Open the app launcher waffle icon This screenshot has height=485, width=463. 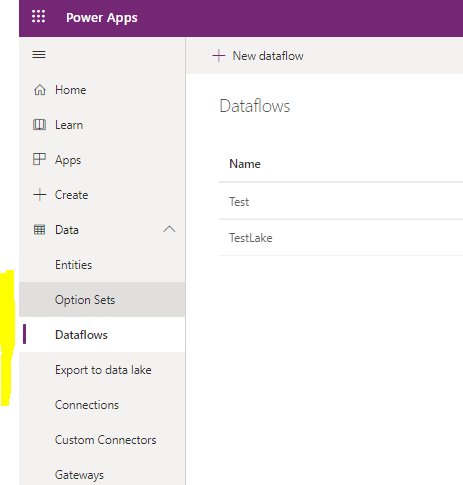coord(38,16)
